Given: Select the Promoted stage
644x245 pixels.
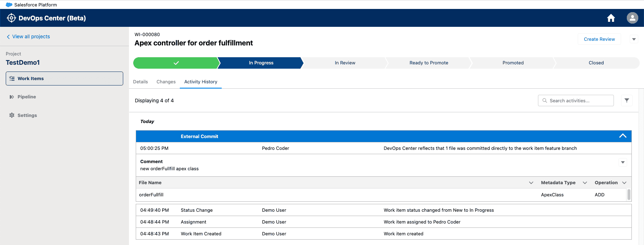Looking at the screenshot, I should tap(513, 63).
